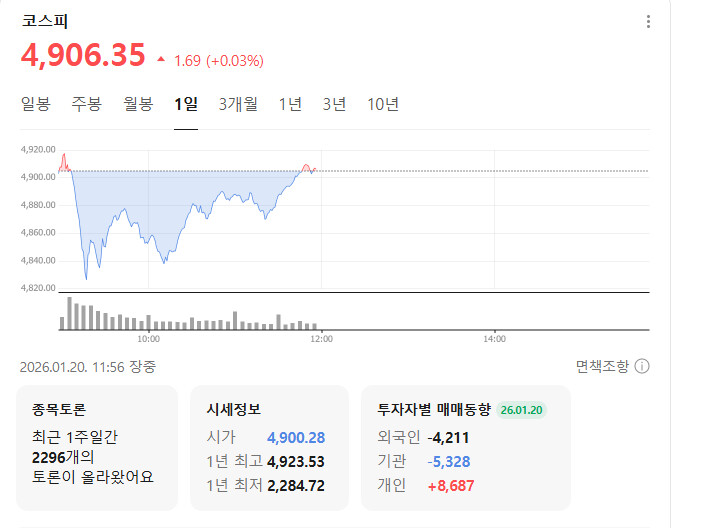Show the 3개월 three-month chart
The image size is (712, 528).
pyautogui.click(x=238, y=104)
